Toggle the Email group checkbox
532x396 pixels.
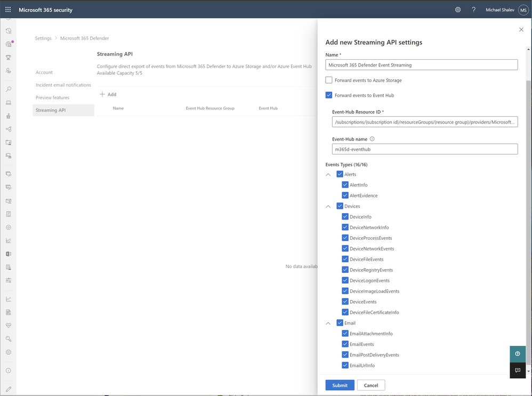coord(340,322)
